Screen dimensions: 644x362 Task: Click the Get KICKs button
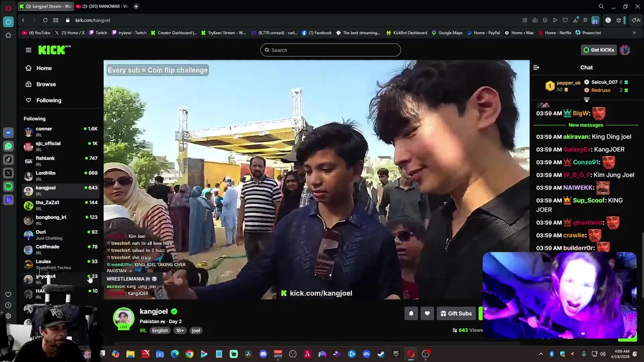(599, 50)
